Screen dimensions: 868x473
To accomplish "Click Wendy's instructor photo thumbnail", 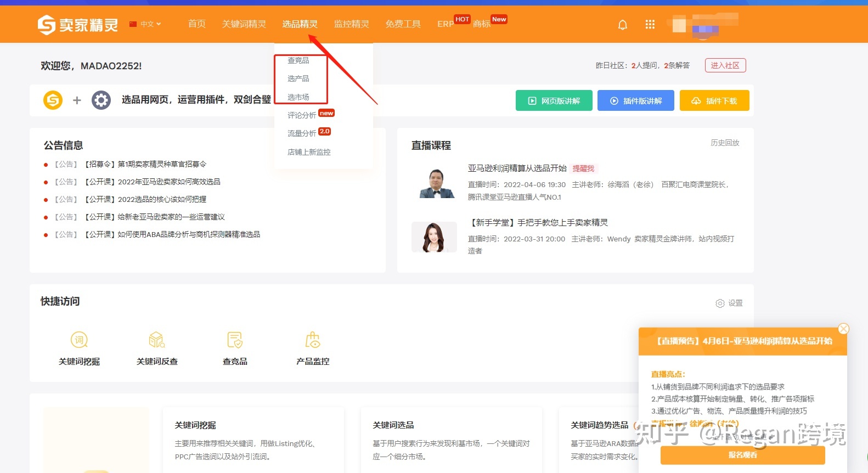I will (x=434, y=237).
